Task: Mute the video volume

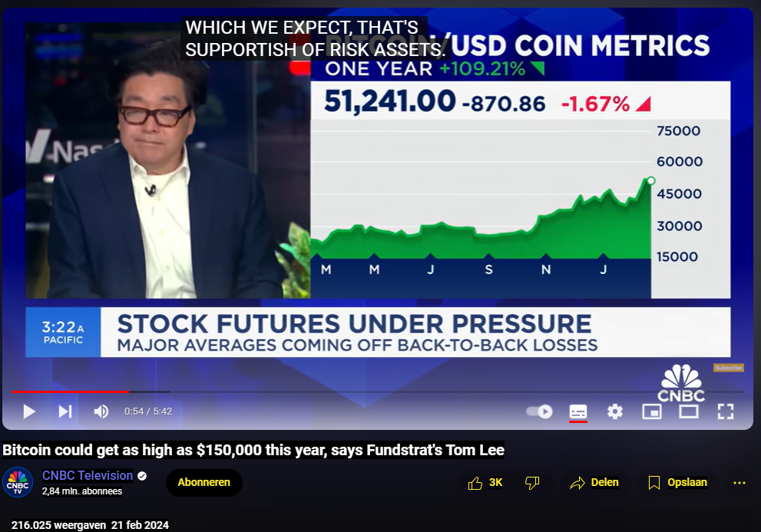Action: pos(101,411)
